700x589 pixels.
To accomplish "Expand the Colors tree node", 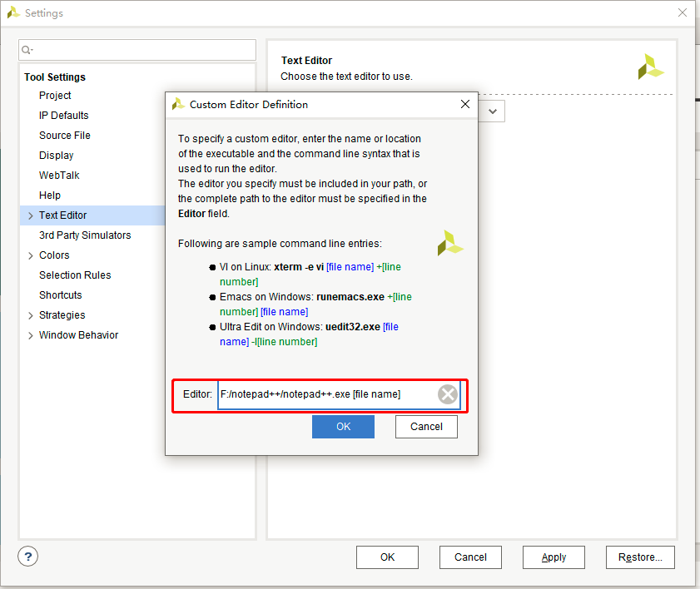I will click(x=30, y=255).
